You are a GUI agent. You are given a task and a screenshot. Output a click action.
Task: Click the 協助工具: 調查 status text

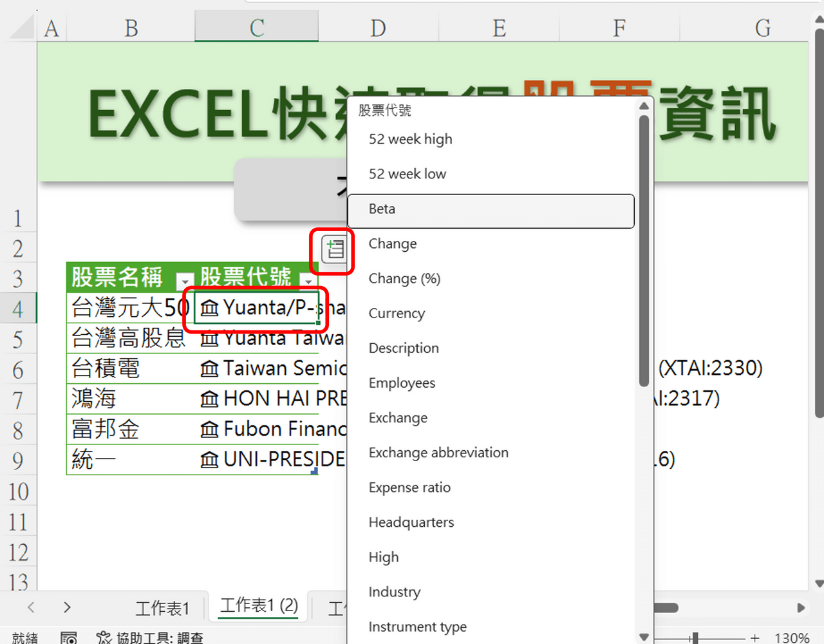[x=160, y=638]
